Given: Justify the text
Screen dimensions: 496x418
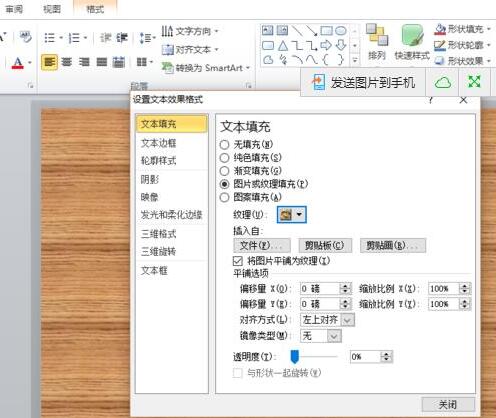Looking at the screenshot, I should point(102,62).
